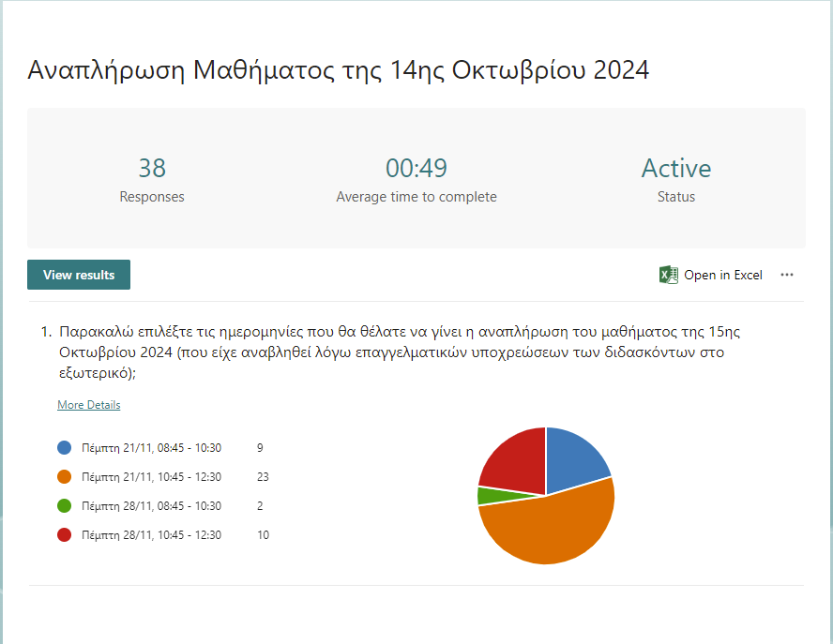Click the count value 2 in legend
This screenshot has height=644, width=833.
coord(260,505)
